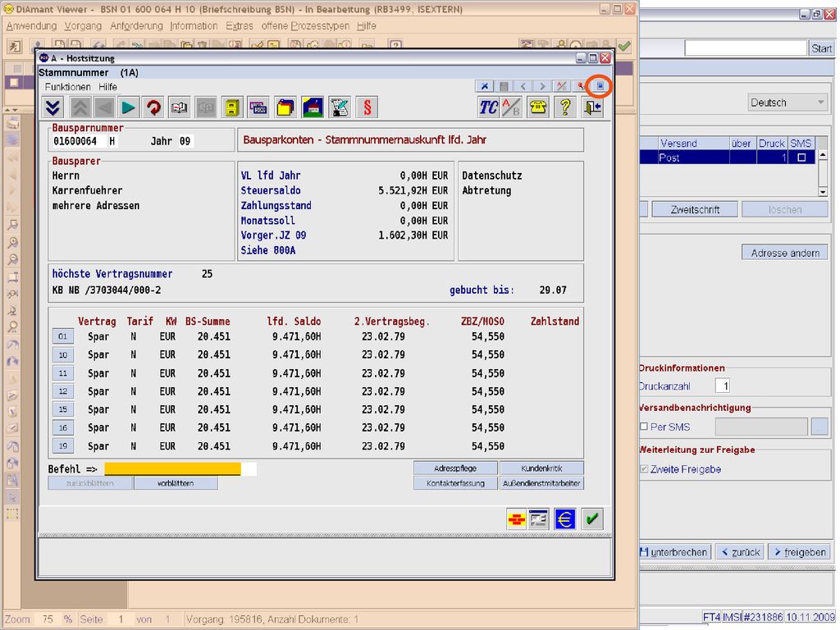Click the blue X mini-toolbar icon
Image resolution: width=840 pixels, height=630 pixels.
pyautogui.click(x=484, y=85)
